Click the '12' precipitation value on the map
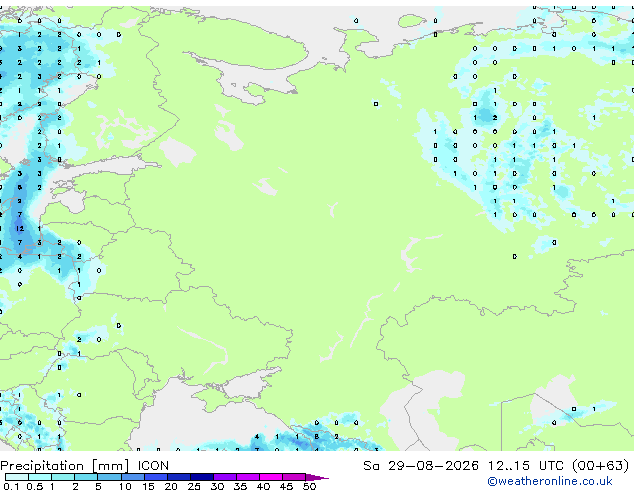Viewport: 634px width, 490px height. tap(20, 228)
